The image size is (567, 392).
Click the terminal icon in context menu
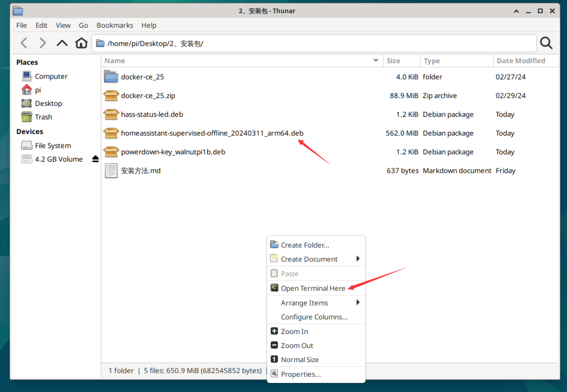274,288
